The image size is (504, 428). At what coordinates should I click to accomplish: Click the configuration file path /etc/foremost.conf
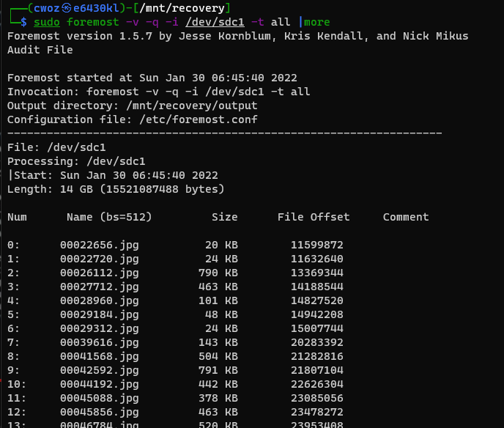pyautogui.click(x=199, y=119)
